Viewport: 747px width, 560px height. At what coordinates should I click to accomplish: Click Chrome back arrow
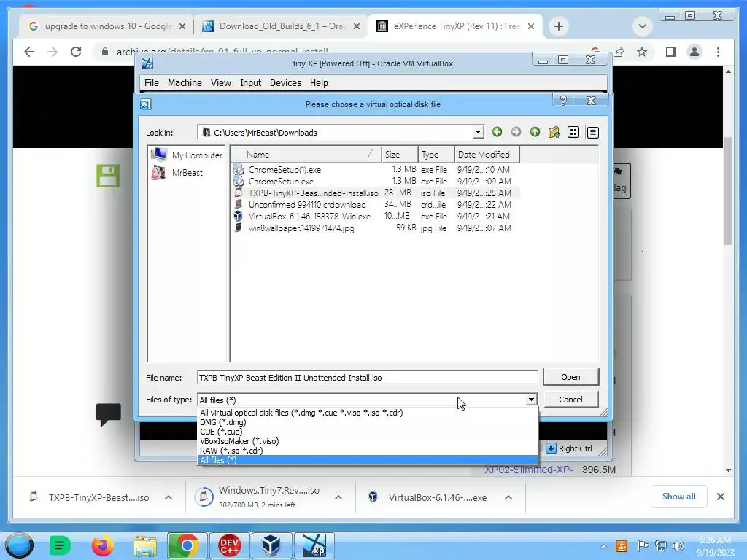point(29,52)
